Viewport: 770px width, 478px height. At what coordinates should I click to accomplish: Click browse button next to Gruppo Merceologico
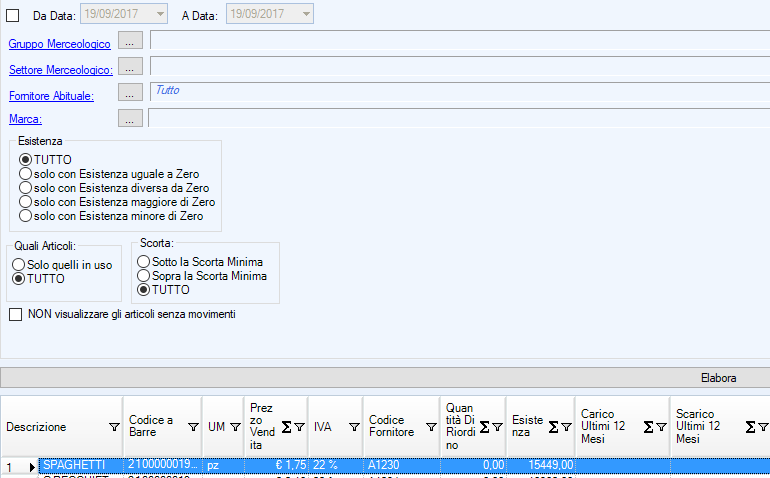[130, 41]
